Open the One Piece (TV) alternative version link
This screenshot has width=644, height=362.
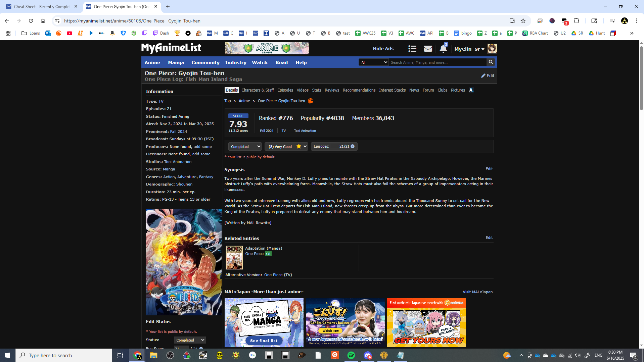click(x=273, y=275)
